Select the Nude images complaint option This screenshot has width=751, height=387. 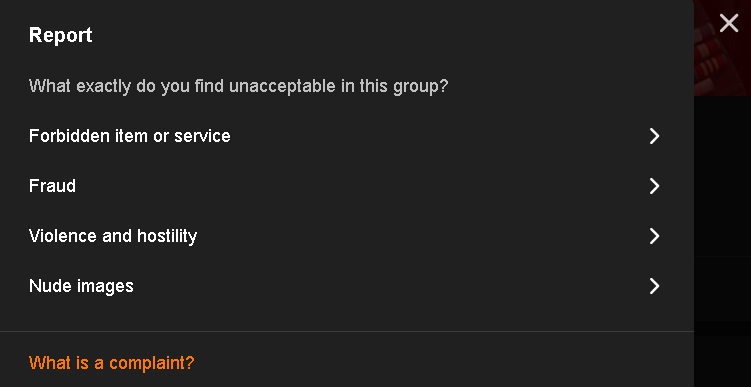tap(347, 286)
